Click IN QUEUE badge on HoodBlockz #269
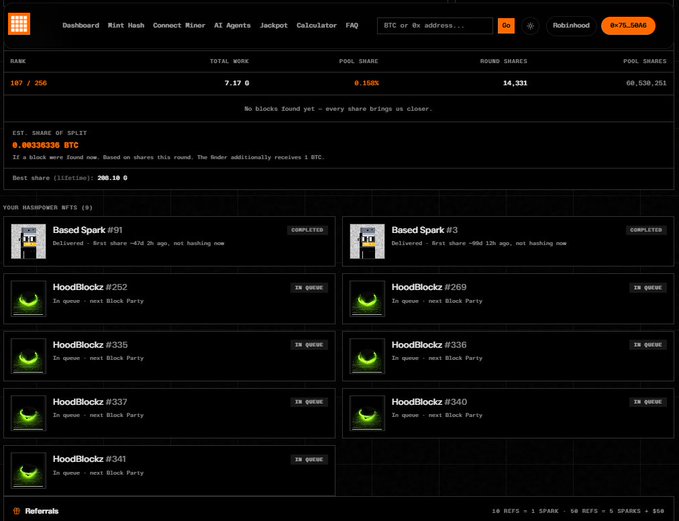This screenshot has height=521, width=679. pyautogui.click(x=648, y=288)
